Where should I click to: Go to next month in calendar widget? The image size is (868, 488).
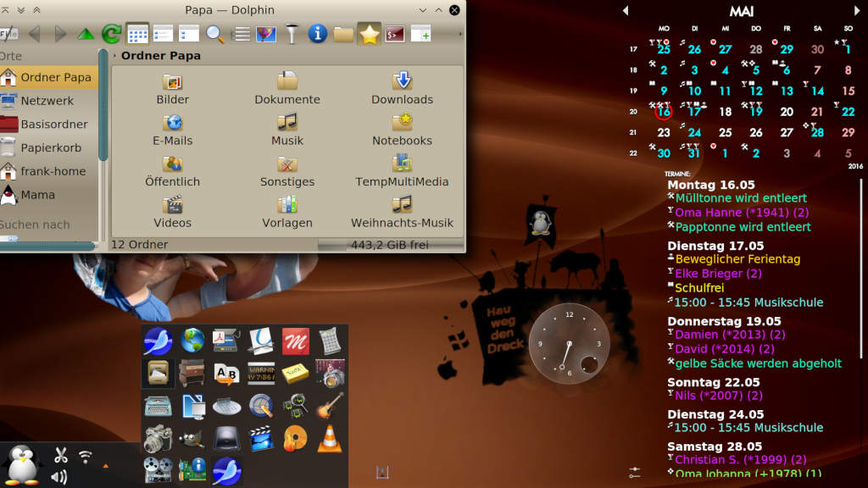857,10
